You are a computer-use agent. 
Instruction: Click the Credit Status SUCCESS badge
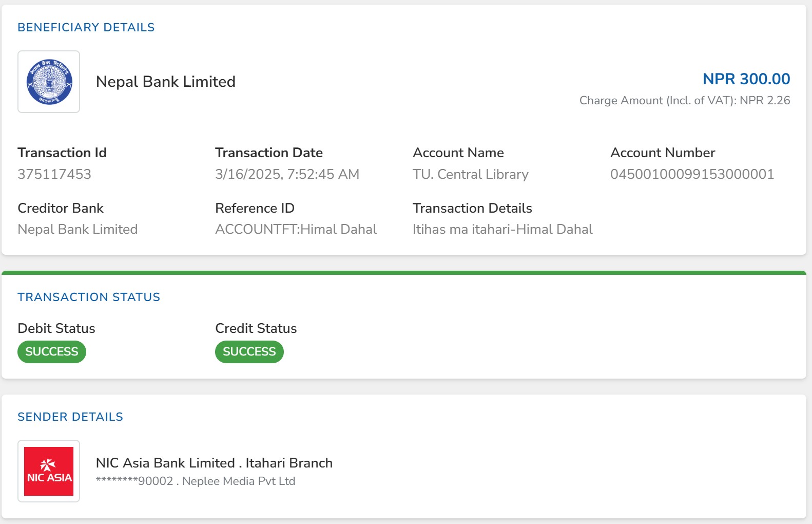249,352
